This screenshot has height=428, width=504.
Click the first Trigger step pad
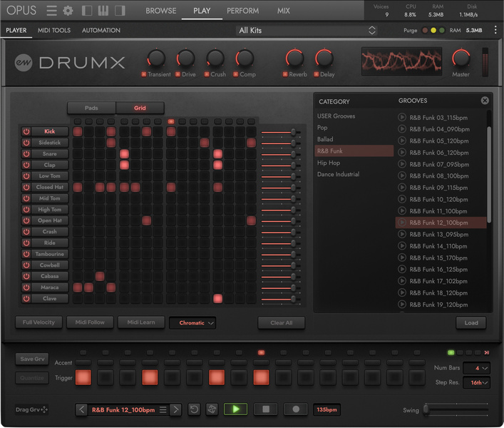point(83,377)
